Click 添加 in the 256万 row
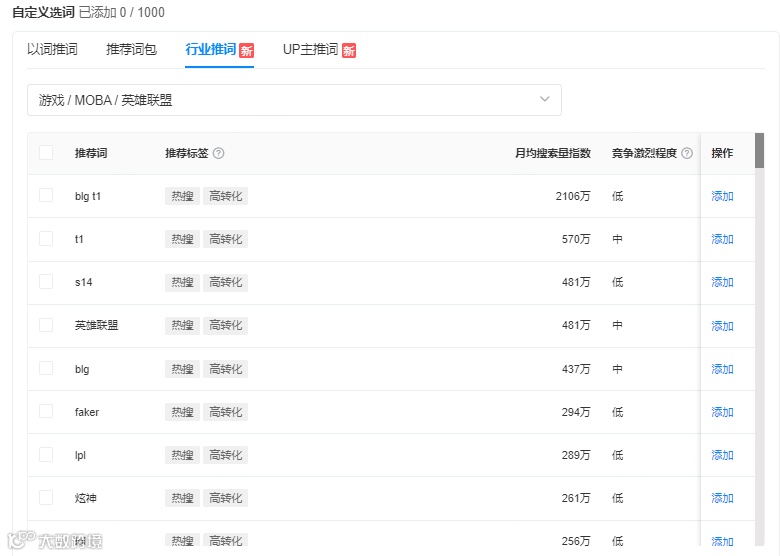Image resolution: width=780 pixels, height=556 pixels. (722, 541)
